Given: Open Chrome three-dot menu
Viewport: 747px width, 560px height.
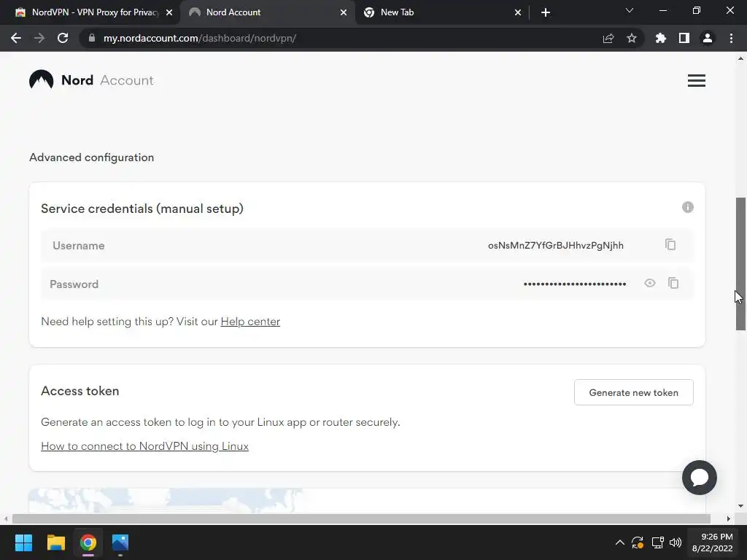Looking at the screenshot, I should (731, 38).
